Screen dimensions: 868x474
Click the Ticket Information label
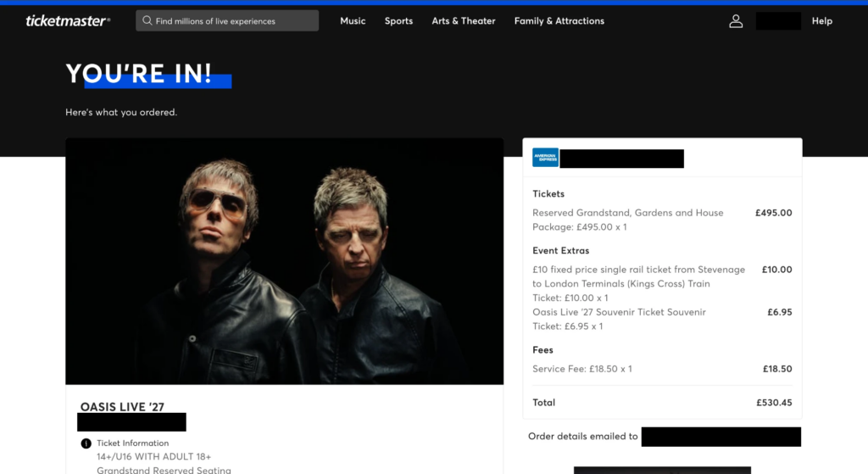pyautogui.click(x=133, y=443)
